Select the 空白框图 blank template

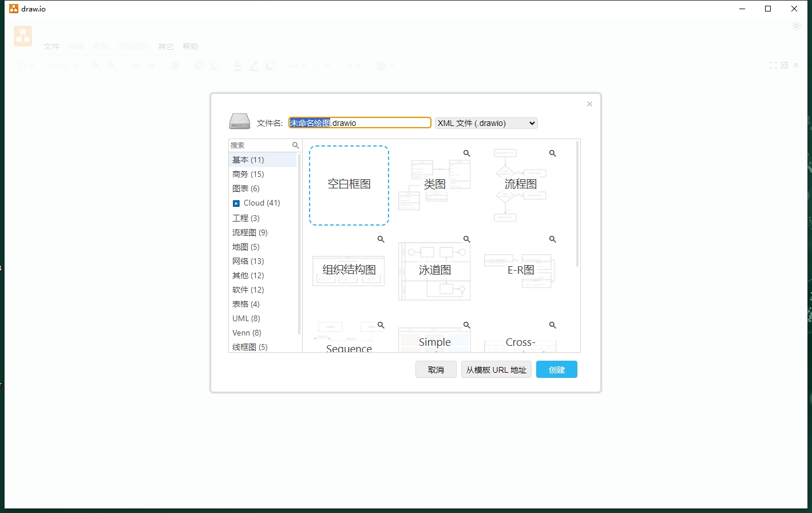point(349,185)
